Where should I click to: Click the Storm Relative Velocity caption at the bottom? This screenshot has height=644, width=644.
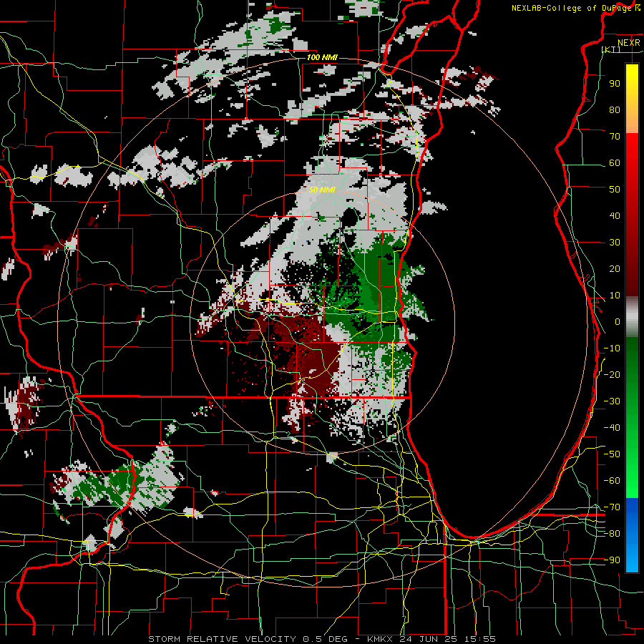[322, 639]
